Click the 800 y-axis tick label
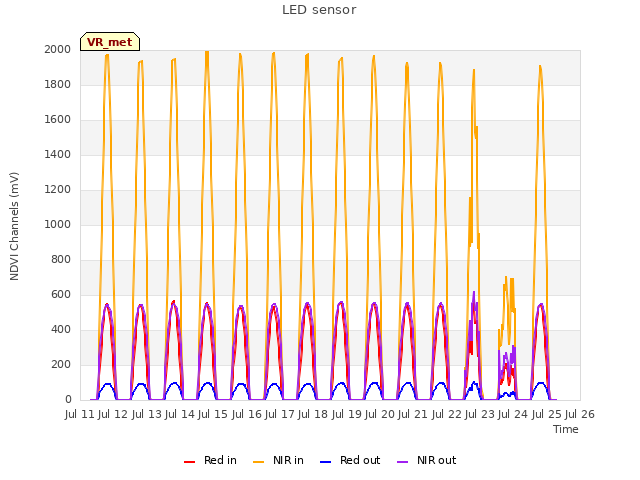 pyautogui.click(x=61, y=260)
